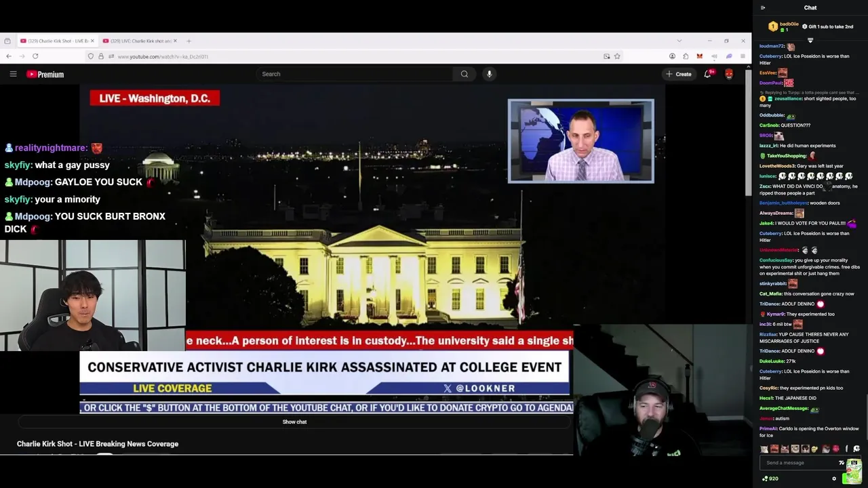Click the browser forward arrow
This screenshot has width=868, height=488.
pos(22,56)
